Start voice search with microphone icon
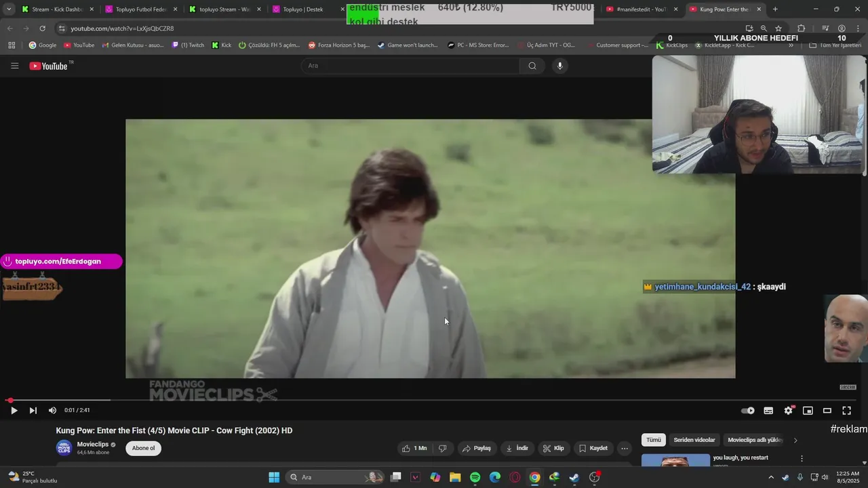This screenshot has width=868, height=488. point(559,66)
